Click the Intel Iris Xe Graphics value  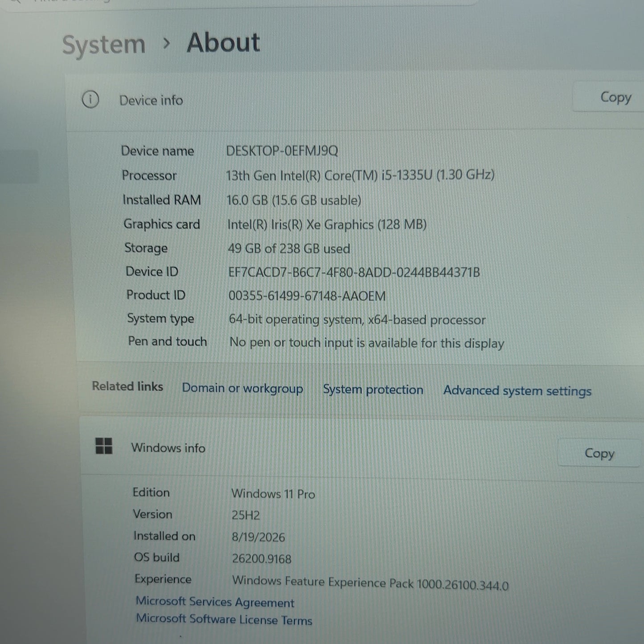(x=327, y=224)
